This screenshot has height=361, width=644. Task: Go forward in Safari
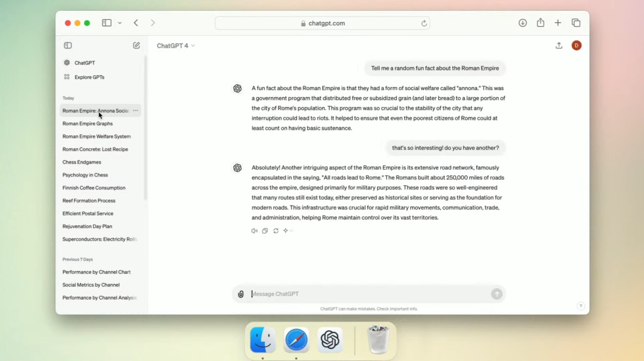153,23
